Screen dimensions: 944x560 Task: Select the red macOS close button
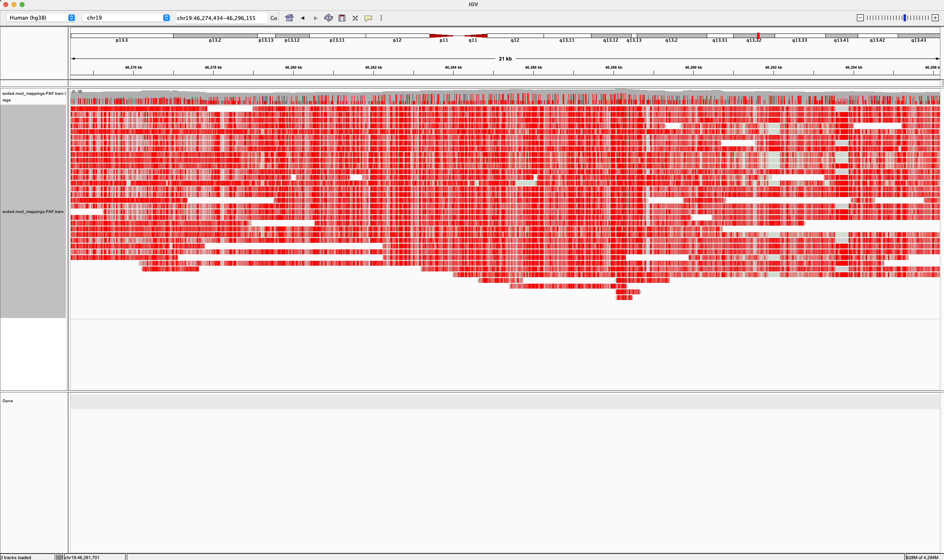coord(7,4)
